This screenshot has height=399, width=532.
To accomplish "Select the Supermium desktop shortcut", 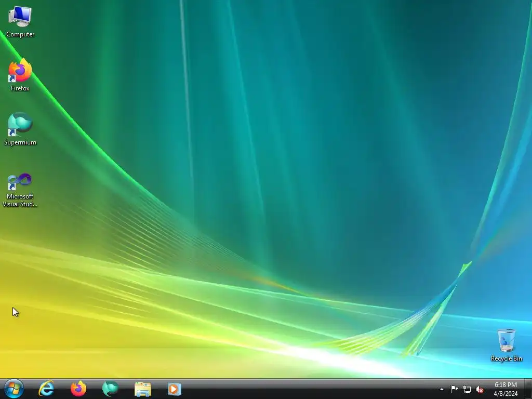I will 20,129.
